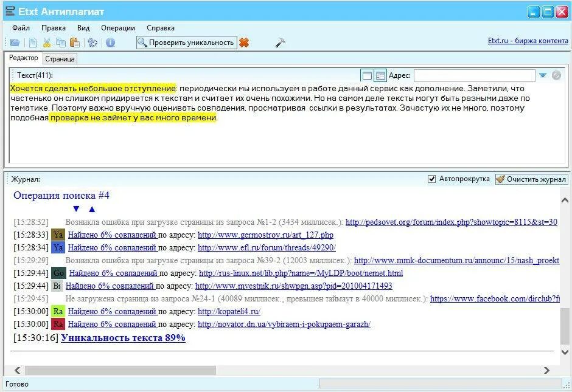Click the journal horizontal scrollbar thumb
This screenshot has height=392, width=572.
tap(120, 370)
